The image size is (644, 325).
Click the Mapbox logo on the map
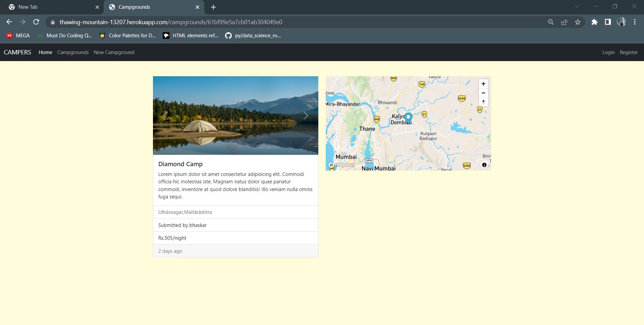pyautogui.click(x=341, y=165)
